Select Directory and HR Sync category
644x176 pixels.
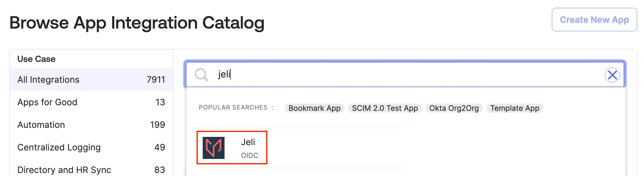[x=64, y=170]
